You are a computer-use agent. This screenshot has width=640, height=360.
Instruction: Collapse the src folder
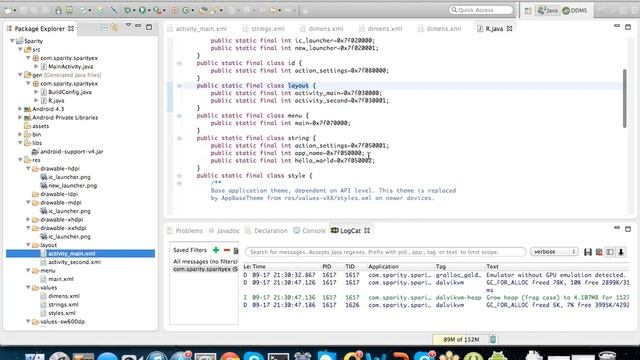(x=20, y=49)
